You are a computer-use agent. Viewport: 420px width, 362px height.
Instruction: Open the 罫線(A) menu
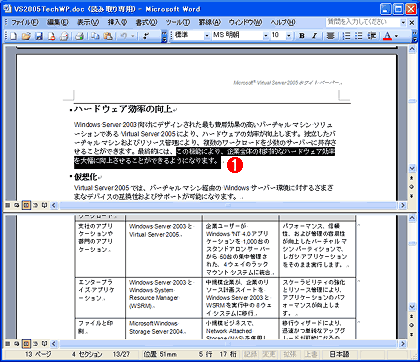click(x=210, y=22)
